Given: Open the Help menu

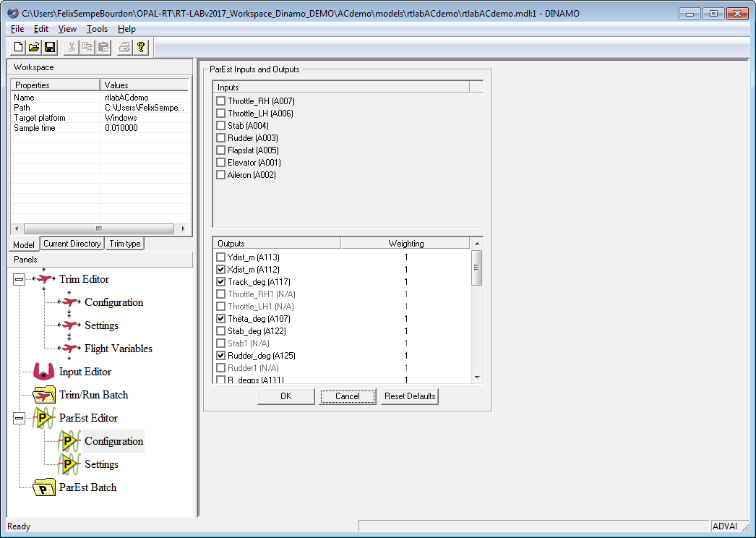Looking at the screenshot, I should point(126,29).
